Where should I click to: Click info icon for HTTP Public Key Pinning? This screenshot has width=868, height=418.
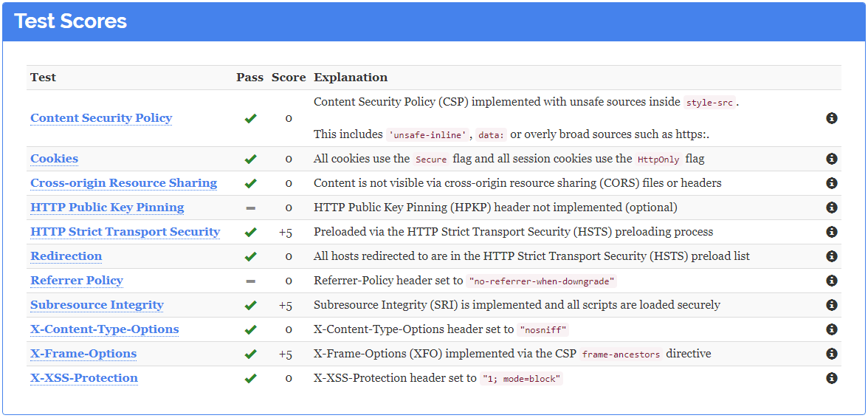pyautogui.click(x=831, y=208)
